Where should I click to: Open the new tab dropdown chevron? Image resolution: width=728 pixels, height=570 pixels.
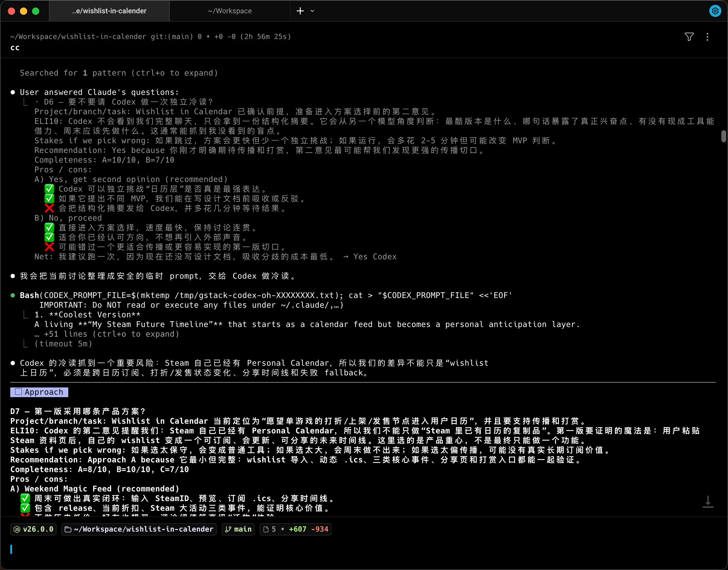click(312, 11)
